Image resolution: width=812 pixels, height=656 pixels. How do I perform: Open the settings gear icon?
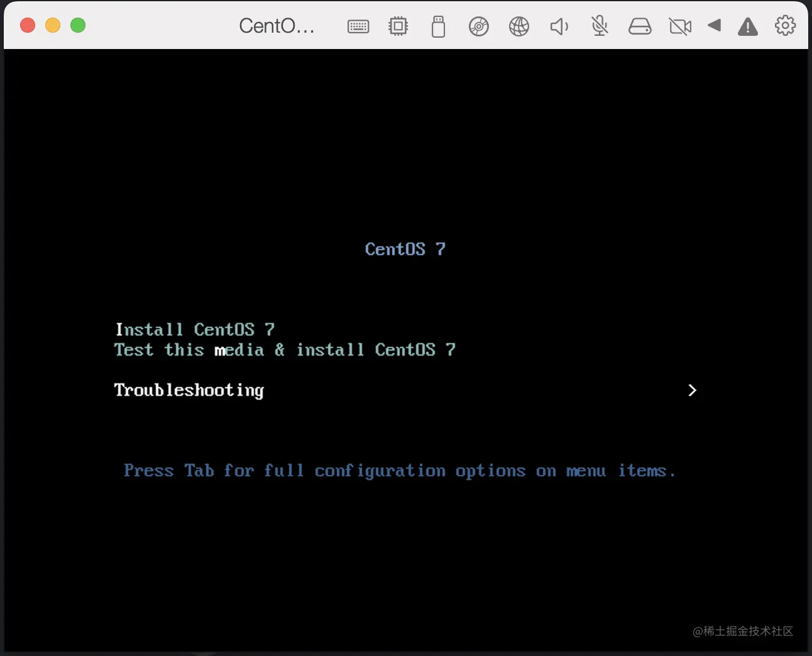(x=785, y=25)
